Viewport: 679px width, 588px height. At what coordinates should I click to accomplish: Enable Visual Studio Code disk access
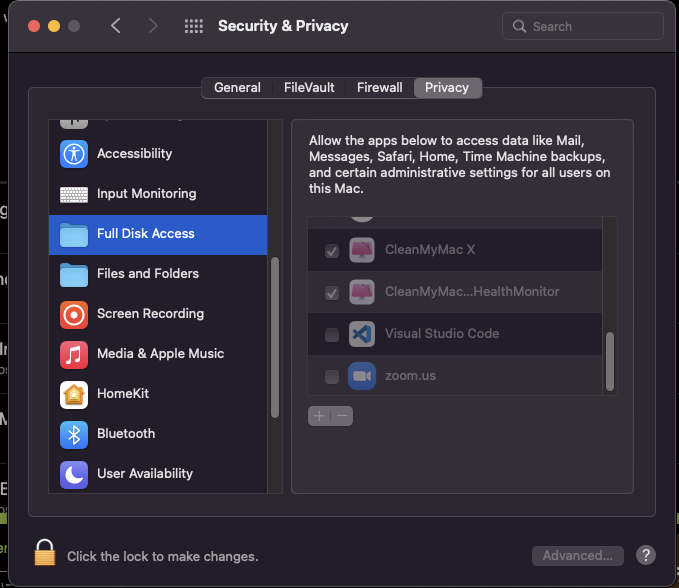point(332,335)
